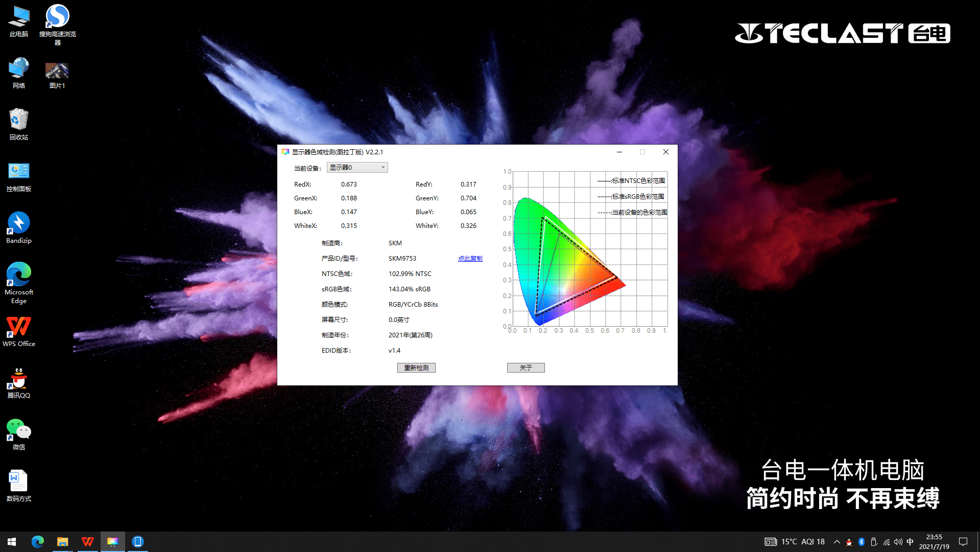Switch the 中 input method indicator
This screenshot has width=980, height=552.
click(x=910, y=542)
